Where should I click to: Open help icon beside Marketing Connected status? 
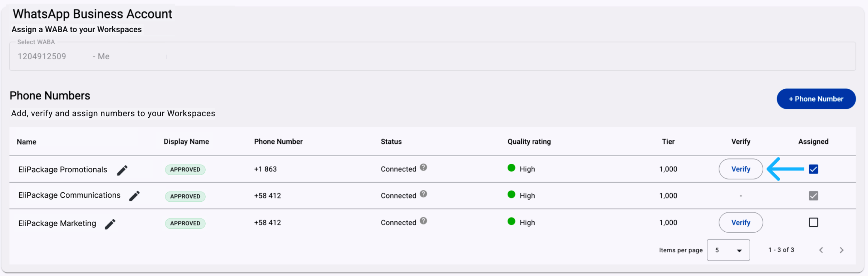423,221
